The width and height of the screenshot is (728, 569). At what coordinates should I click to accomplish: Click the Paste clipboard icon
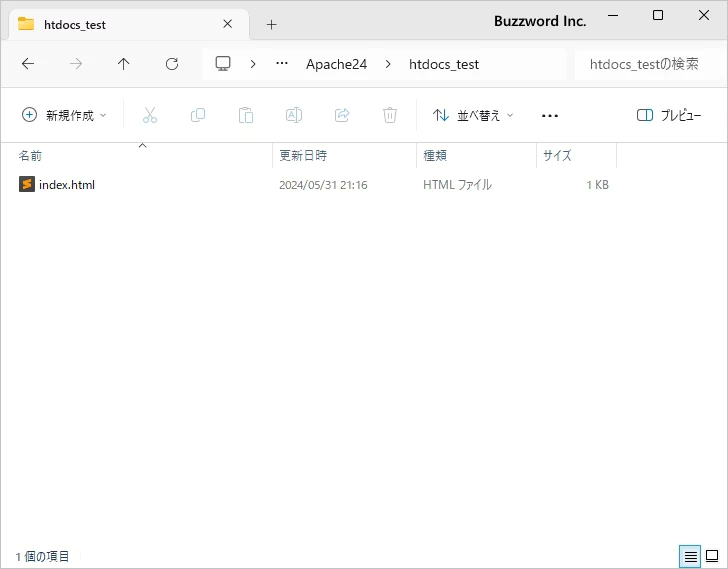246,115
